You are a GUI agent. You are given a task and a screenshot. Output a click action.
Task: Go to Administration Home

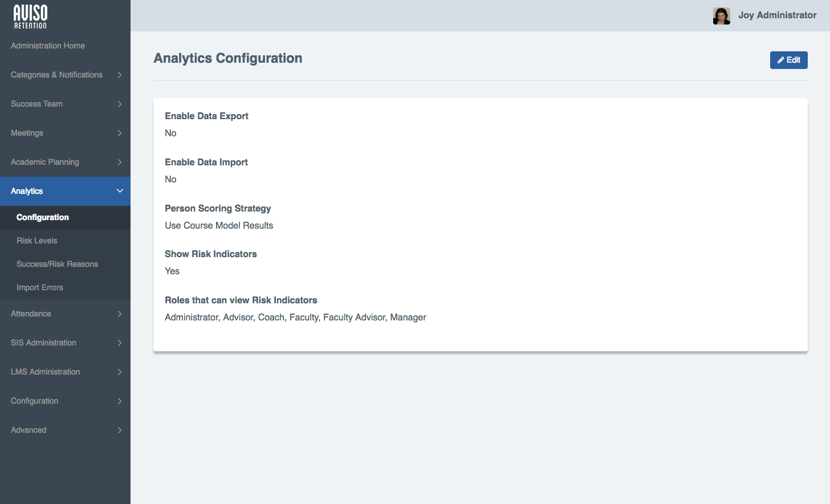coord(48,46)
